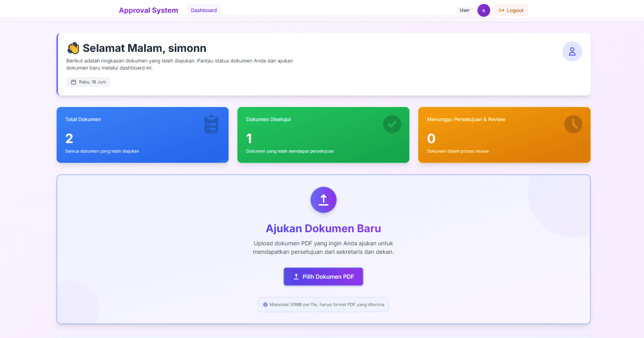Click the circular upload icon above Ajukan Dokumen Baru
This screenshot has height=338, width=644.
(x=323, y=200)
